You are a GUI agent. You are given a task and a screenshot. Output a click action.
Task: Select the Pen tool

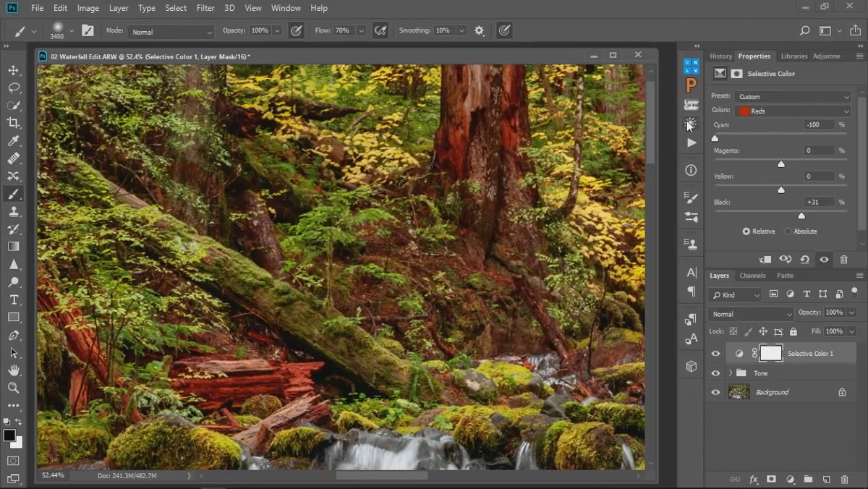[x=13, y=335]
